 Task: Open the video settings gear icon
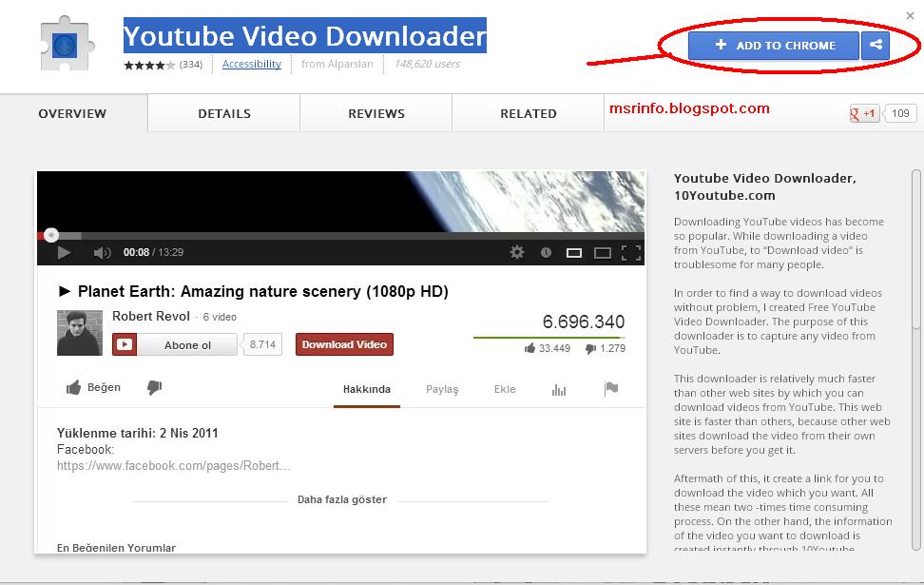(x=517, y=252)
